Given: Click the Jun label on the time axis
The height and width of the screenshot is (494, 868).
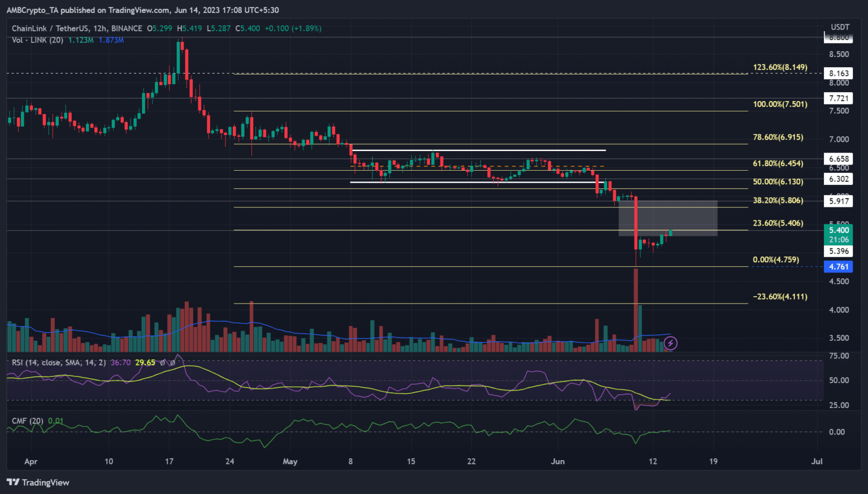Looking at the screenshot, I should coord(558,462).
